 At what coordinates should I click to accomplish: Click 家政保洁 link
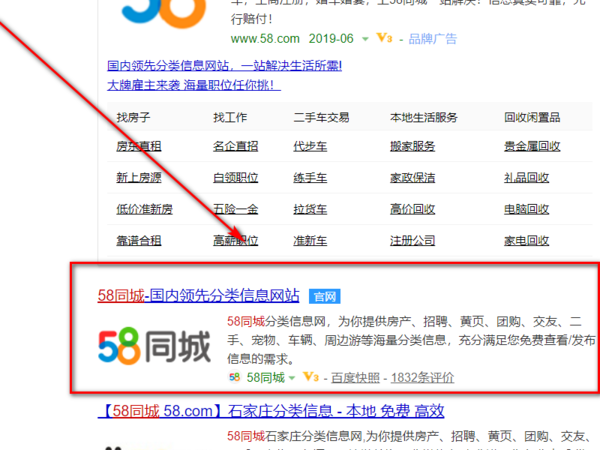412,178
